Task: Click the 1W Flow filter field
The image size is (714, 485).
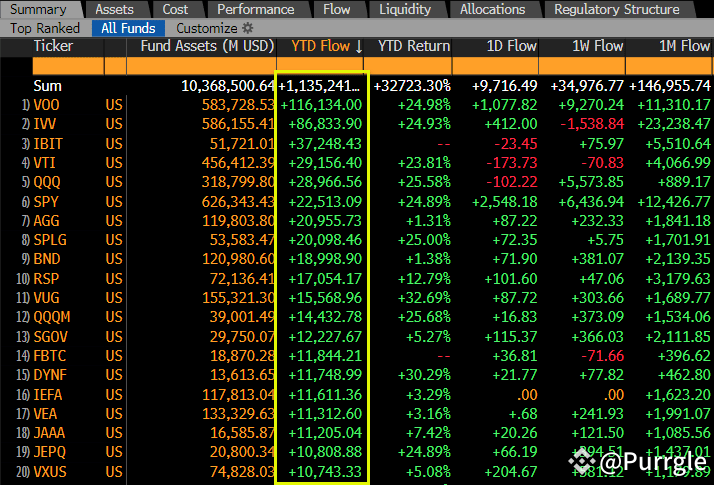Action: [x=582, y=66]
